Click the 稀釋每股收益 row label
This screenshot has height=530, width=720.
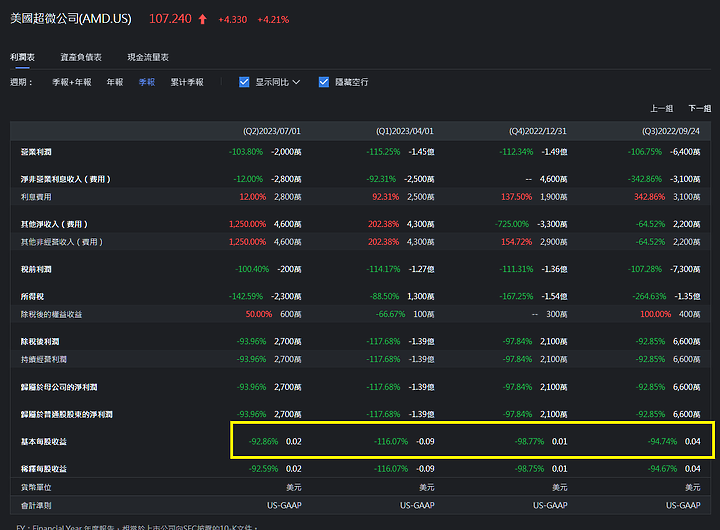44,469
